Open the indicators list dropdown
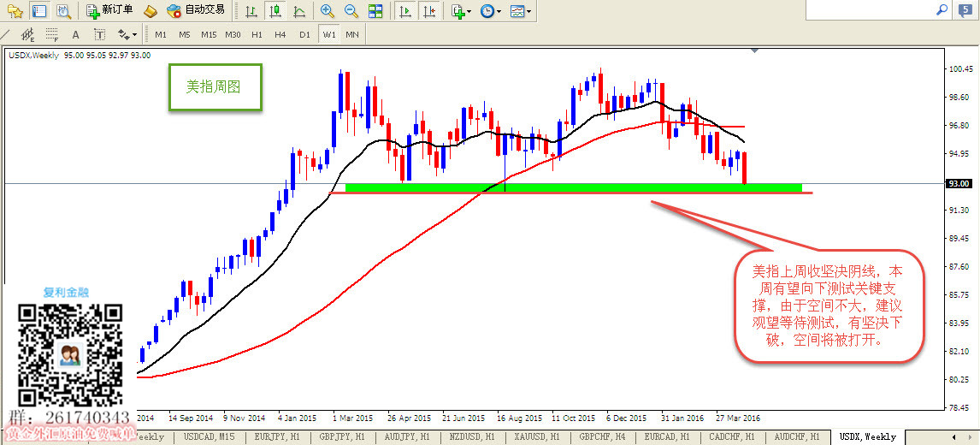The width and height of the screenshot is (980, 445). tap(461, 10)
